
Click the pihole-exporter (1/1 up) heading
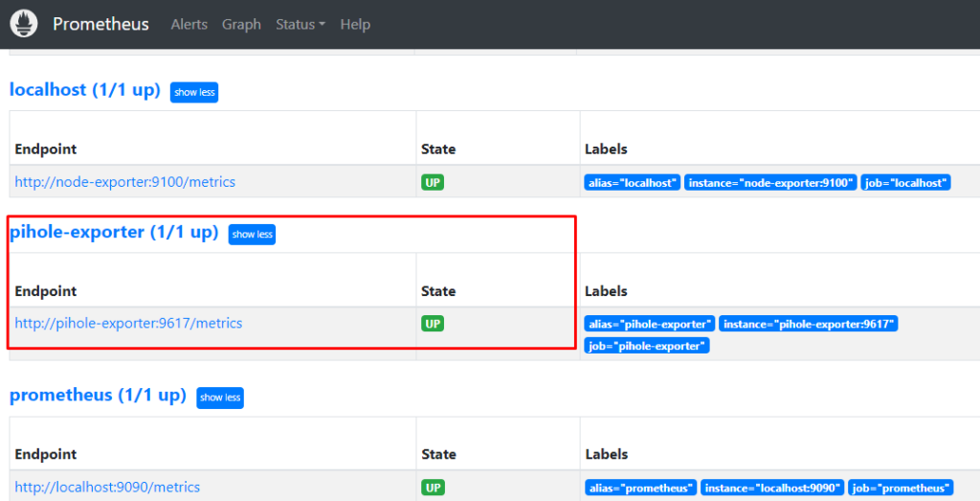tap(114, 232)
